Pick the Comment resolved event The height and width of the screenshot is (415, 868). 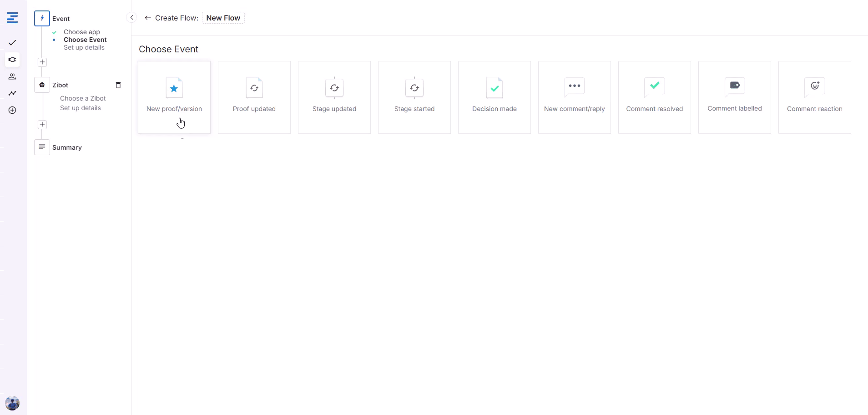(655, 97)
